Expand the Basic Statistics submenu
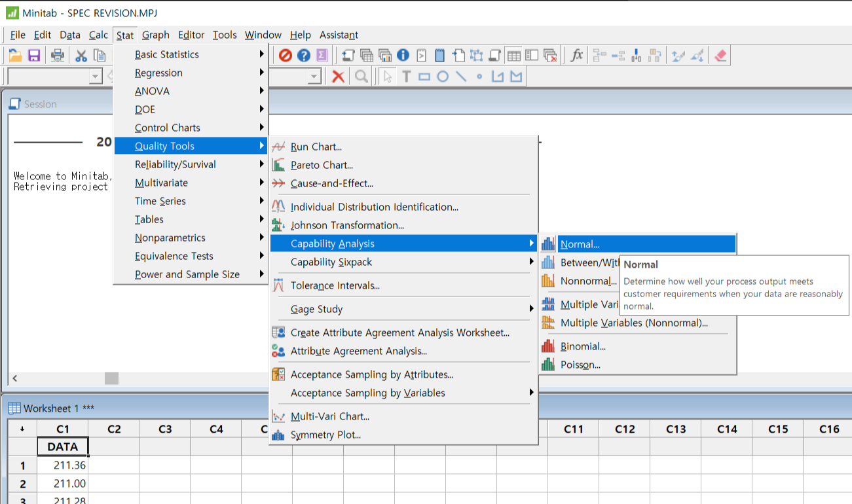The width and height of the screenshot is (852, 504). pyautogui.click(x=191, y=54)
